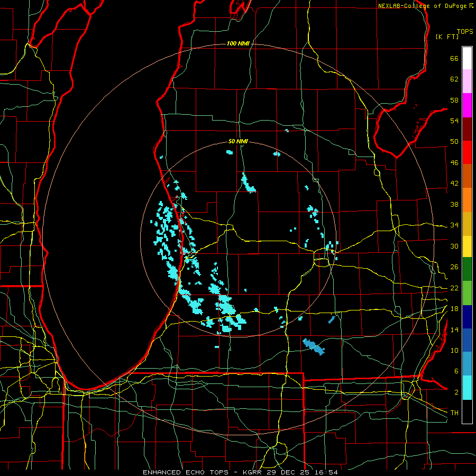Click the dark green swatch at 26 kft
The width and height of the screenshot is (476, 476).
click(467, 269)
